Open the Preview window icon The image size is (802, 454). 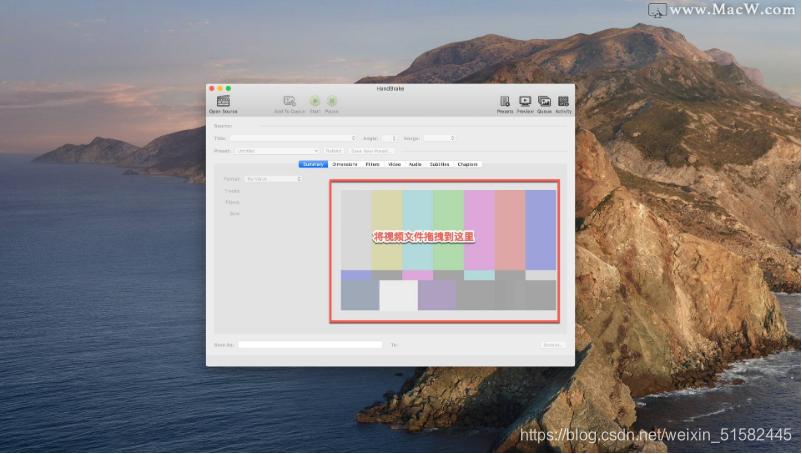525,102
